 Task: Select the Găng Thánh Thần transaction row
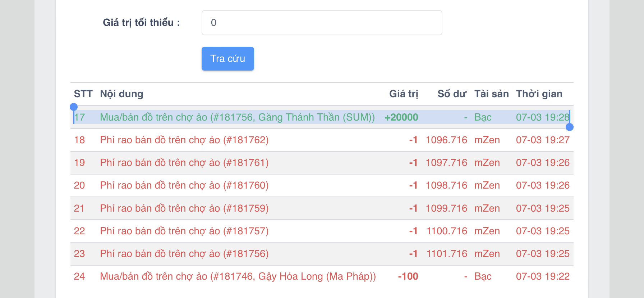[x=237, y=117]
